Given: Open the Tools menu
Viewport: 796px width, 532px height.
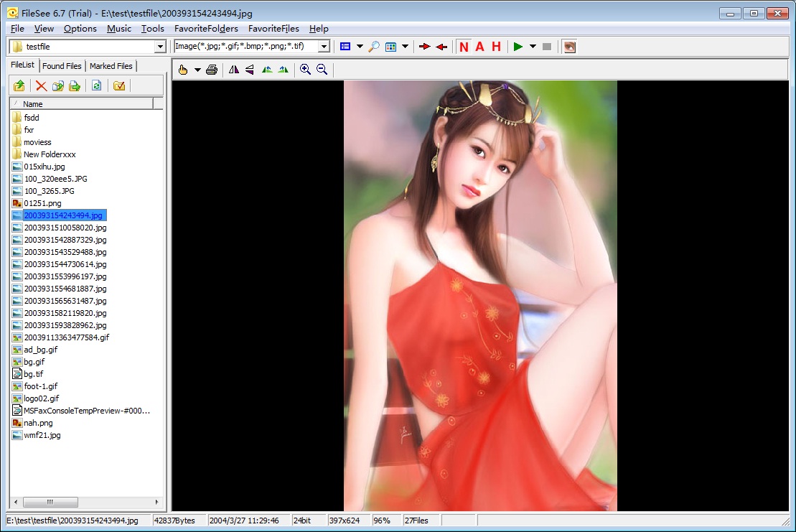Looking at the screenshot, I should [x=153, y=29].
